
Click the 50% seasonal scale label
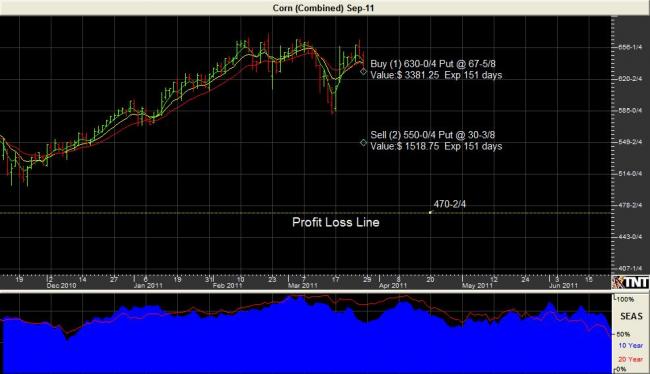(623, 334)
